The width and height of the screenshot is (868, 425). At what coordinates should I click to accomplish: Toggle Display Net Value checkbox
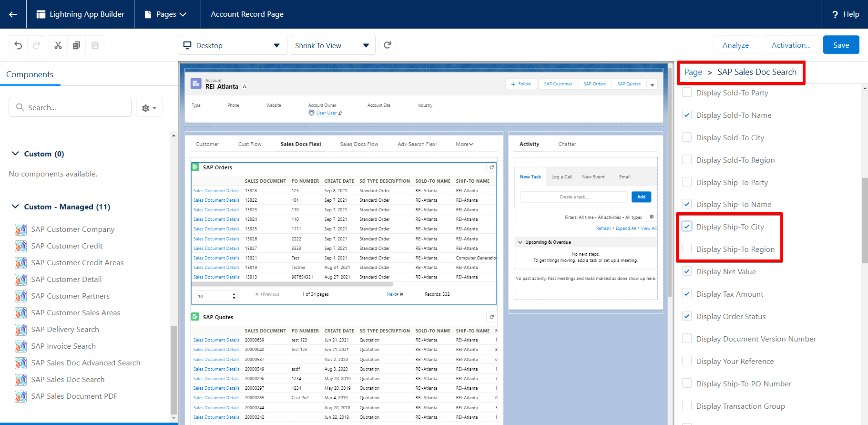point(687,271)
